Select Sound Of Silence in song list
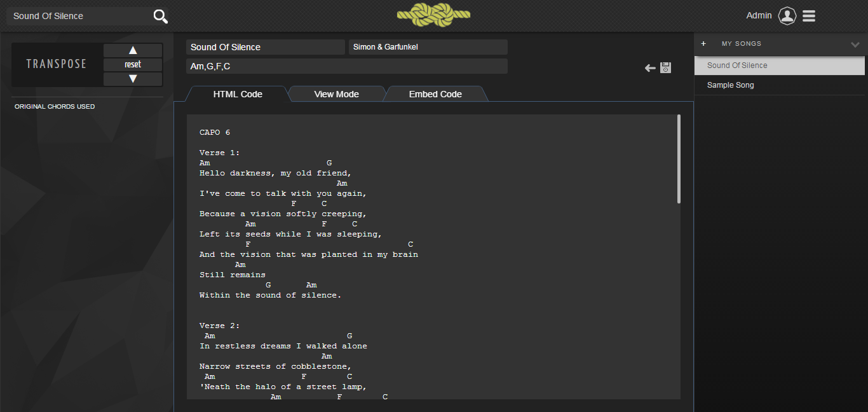Screen dimensions: 868x412 pos(737,65)
